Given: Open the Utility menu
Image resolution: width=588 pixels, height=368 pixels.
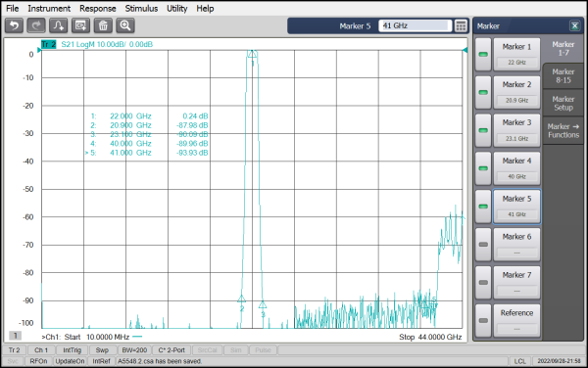Looking at the screenshot, I should (177, 8).
